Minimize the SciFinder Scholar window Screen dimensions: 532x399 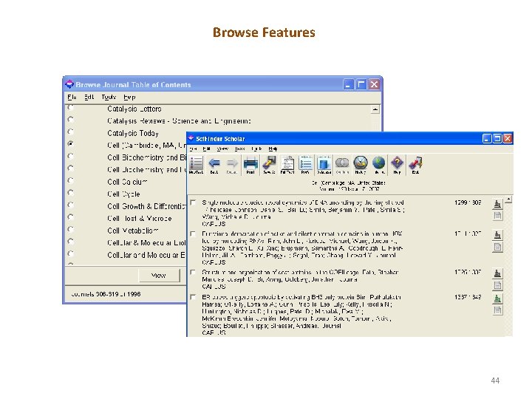[x=487, y=138]
